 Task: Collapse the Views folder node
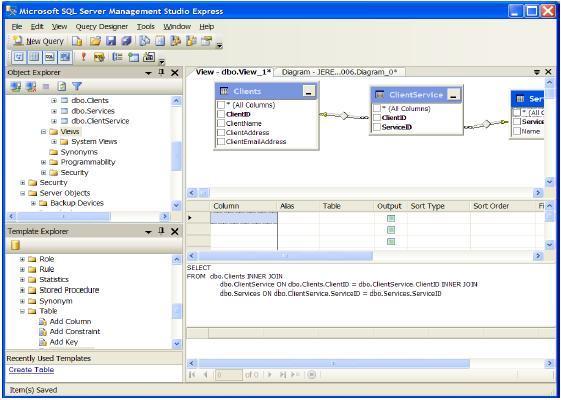[x=43, y=132]
